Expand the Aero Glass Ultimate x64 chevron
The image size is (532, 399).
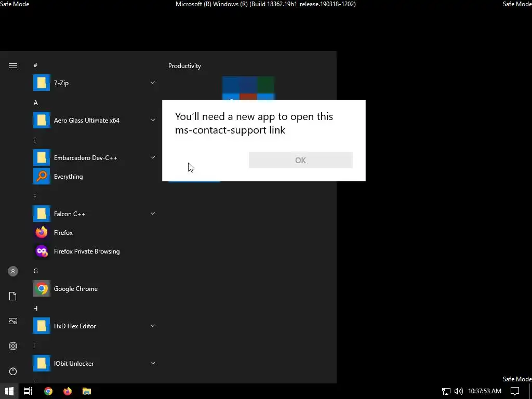(153, 120)
